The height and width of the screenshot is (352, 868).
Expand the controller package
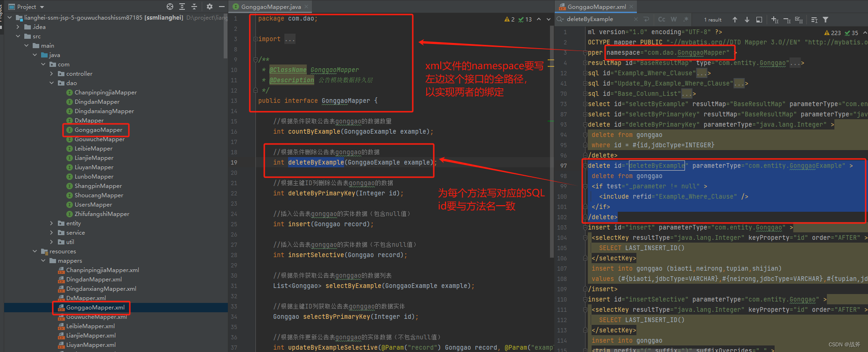click(52, 74)
